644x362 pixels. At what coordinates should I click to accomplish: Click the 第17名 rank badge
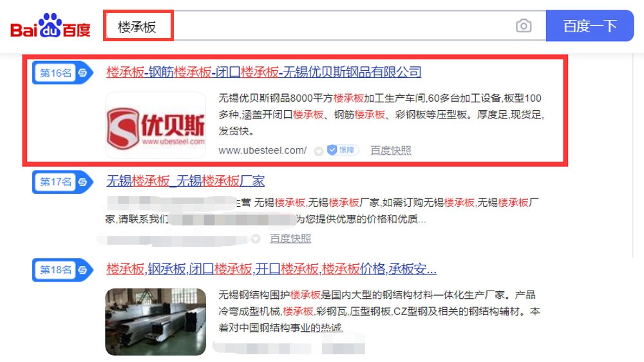pos(62,182)
